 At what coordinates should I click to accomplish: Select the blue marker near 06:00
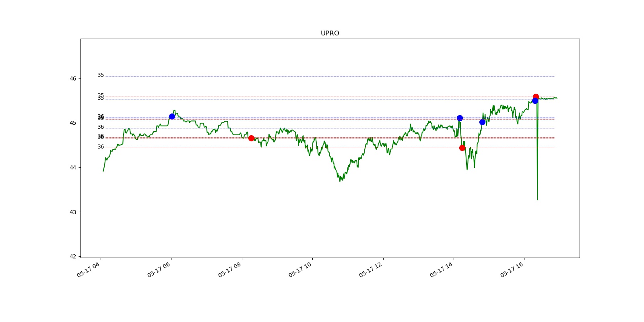click(x=172, y=116)
